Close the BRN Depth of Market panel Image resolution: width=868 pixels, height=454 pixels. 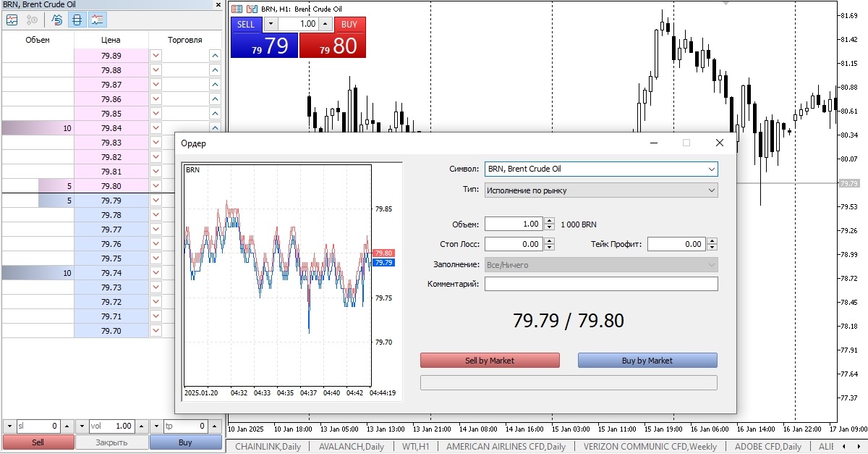pyautogui.click(x=218, y=4)
